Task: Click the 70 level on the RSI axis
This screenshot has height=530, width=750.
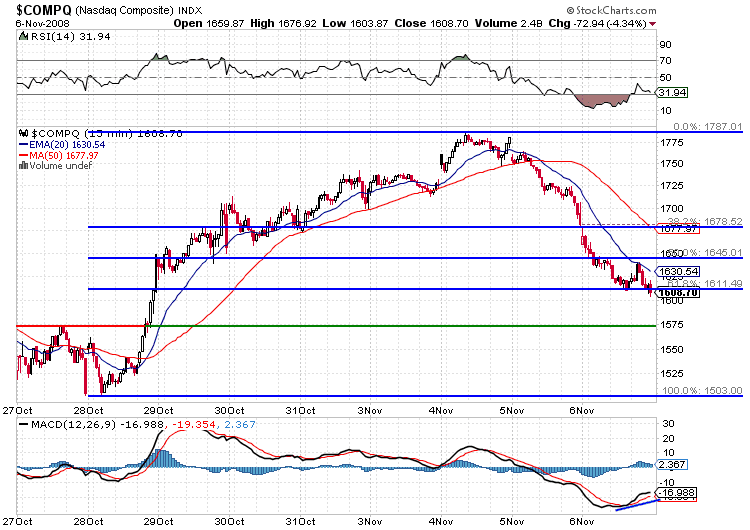Action: tap(666, 60)
